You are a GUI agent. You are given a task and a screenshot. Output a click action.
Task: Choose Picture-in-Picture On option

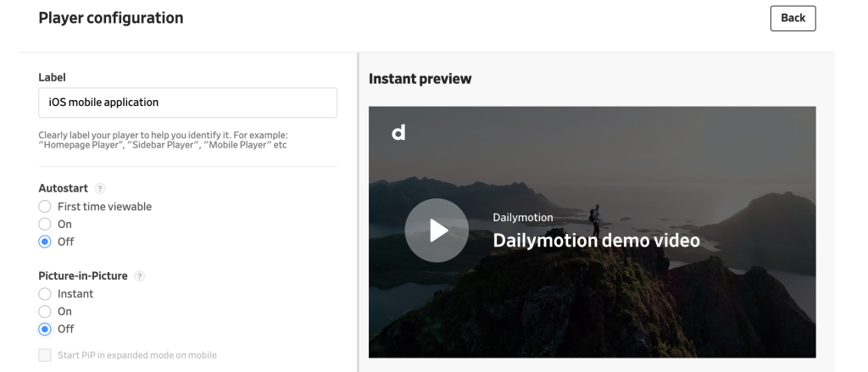coord(45,312)
